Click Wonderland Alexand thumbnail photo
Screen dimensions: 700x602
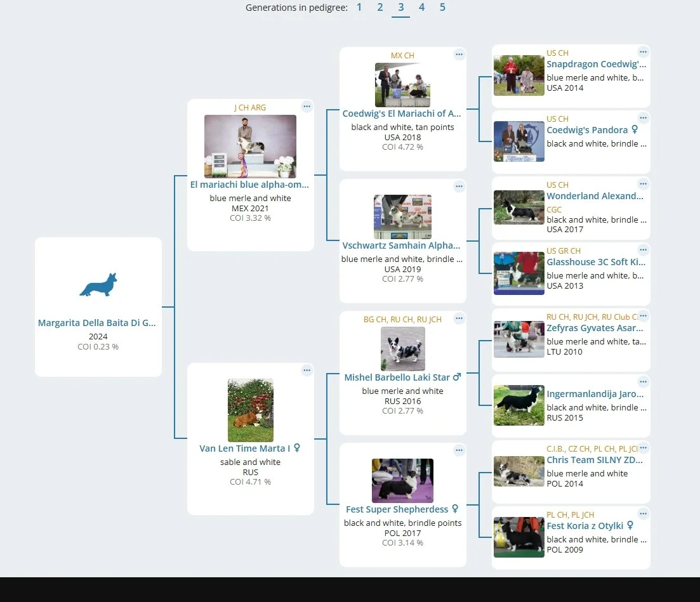(518, 207)
